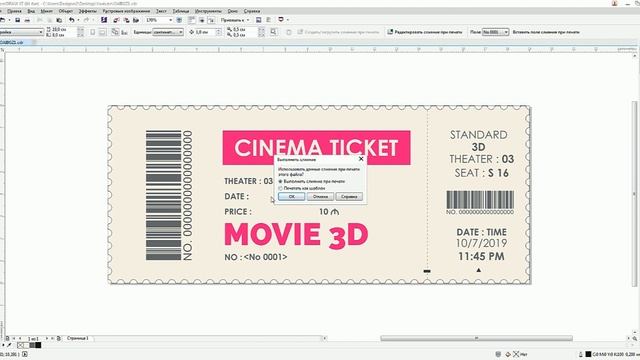Image resolution: width=640 pixels, height=360 pixels.
Task: Click the full-screen preview icon
Action: click(x=179, y=20)
